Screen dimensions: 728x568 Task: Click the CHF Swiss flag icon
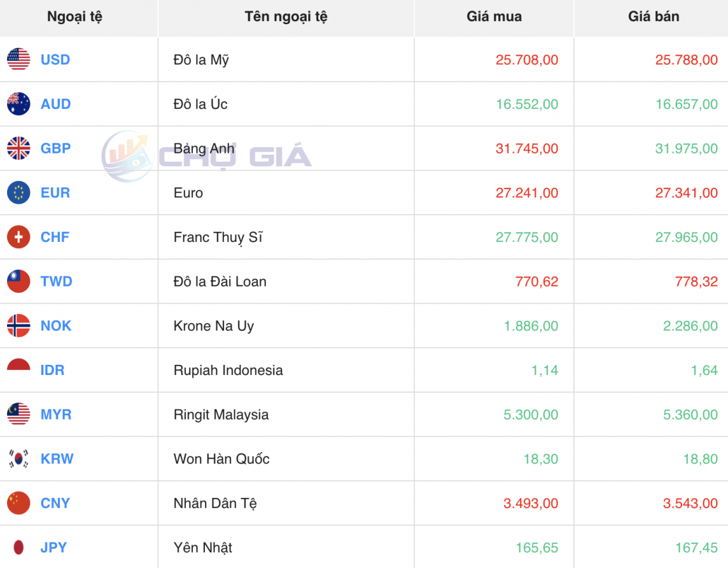pyautogui.click(x=18, y=237)
